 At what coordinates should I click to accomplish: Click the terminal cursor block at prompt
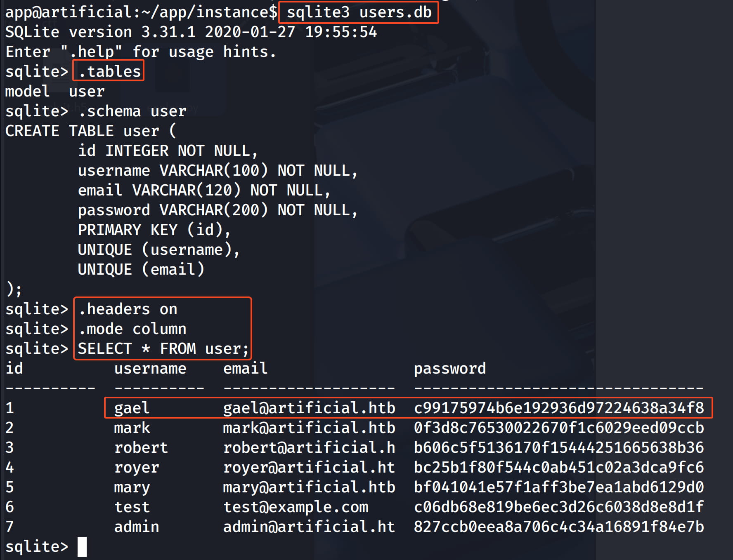pyautogui.click(x=82, y=547)
